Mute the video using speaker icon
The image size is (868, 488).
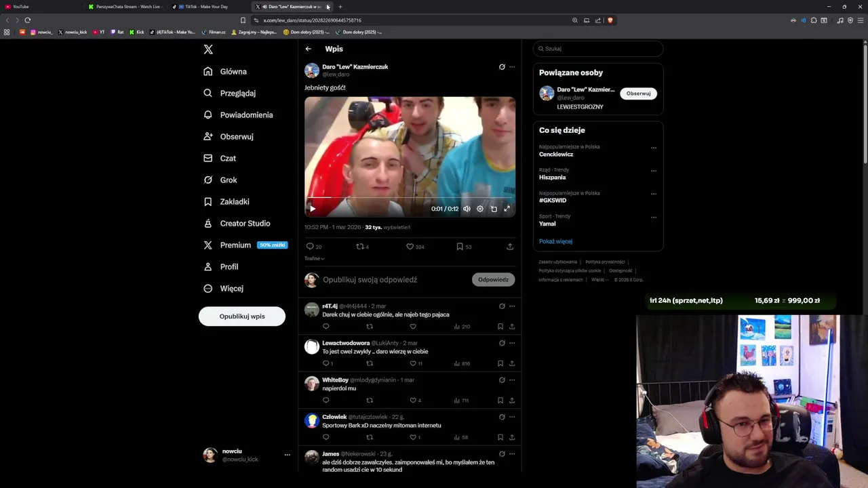pos(467,209)
